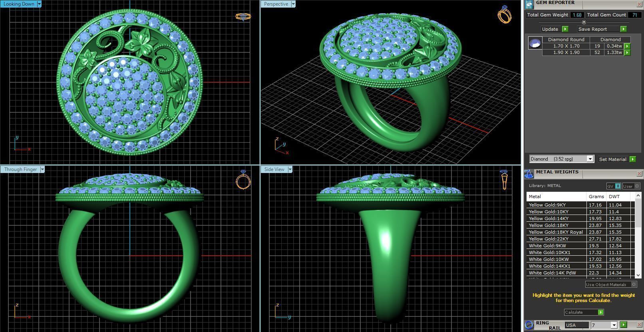Click the metal list scrollbar down arrow

coord(638,275)
